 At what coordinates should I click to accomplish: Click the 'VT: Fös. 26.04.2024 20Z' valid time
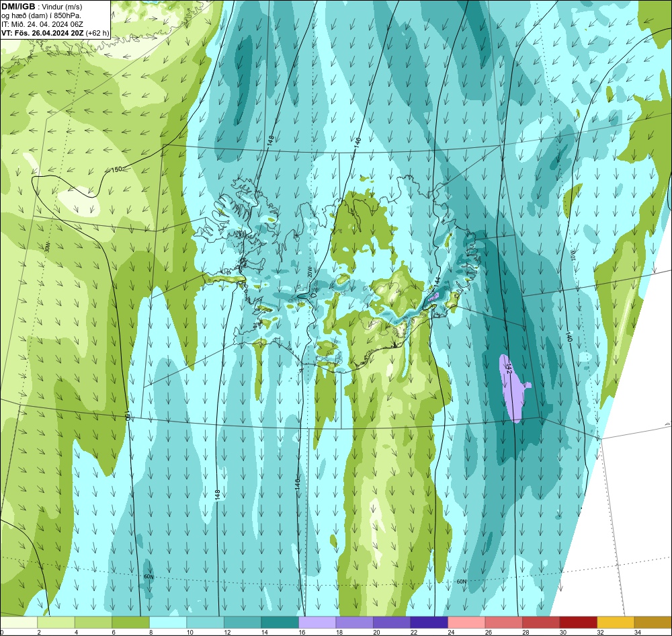coord(42,32)
